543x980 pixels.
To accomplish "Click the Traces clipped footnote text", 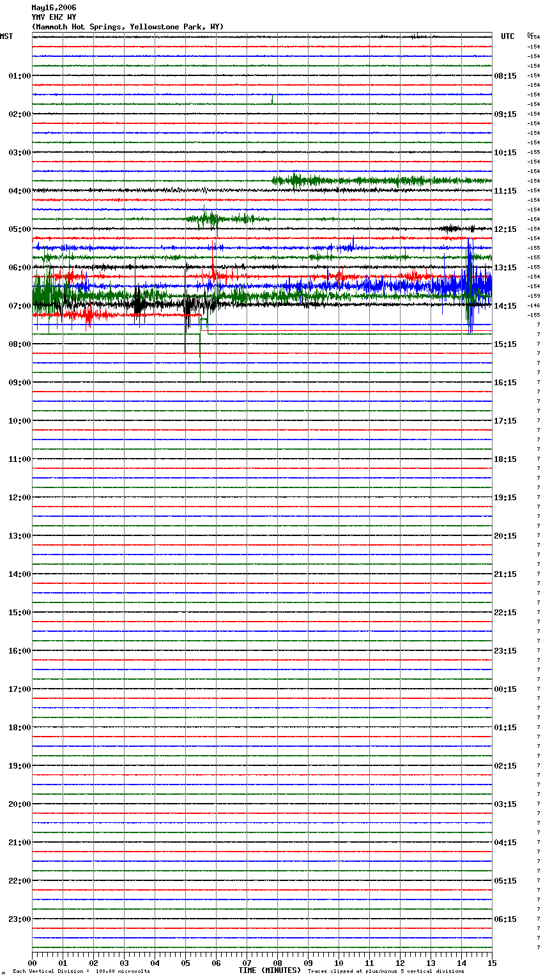I will 386,972.
